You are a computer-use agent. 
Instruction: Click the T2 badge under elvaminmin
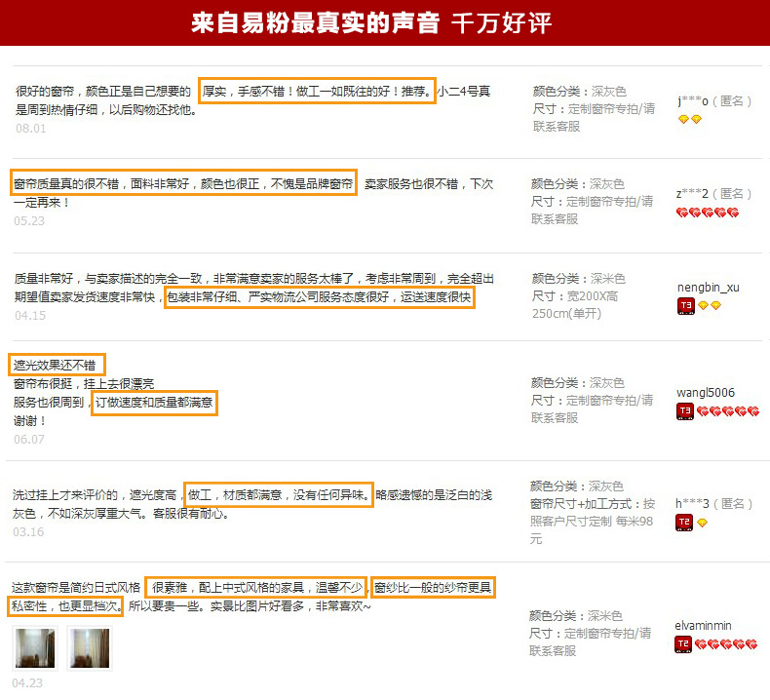click(683, 644)
